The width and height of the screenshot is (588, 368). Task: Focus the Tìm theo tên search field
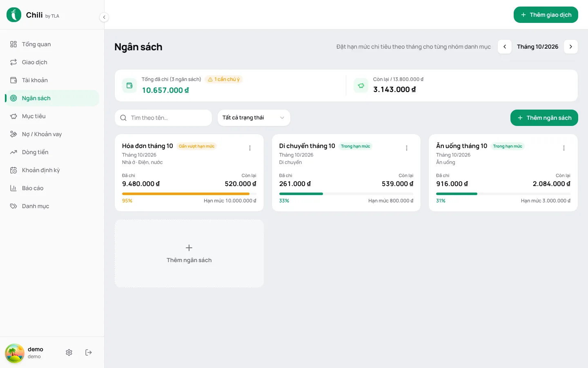pos(163,118)
